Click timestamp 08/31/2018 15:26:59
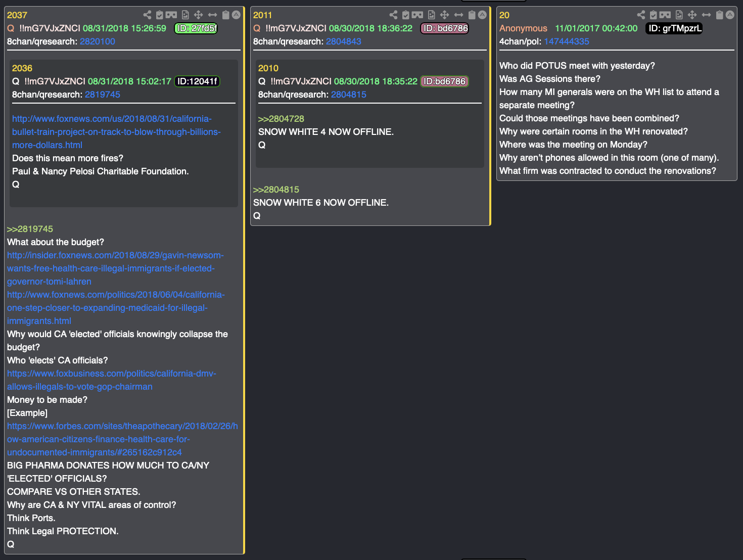Screen dimensions: 743x560 point(124,28)
